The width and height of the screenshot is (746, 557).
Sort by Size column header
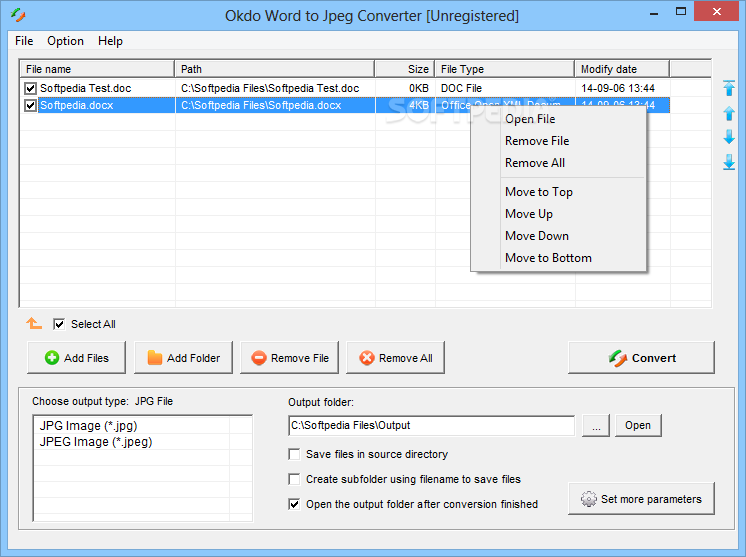point(404,69)
